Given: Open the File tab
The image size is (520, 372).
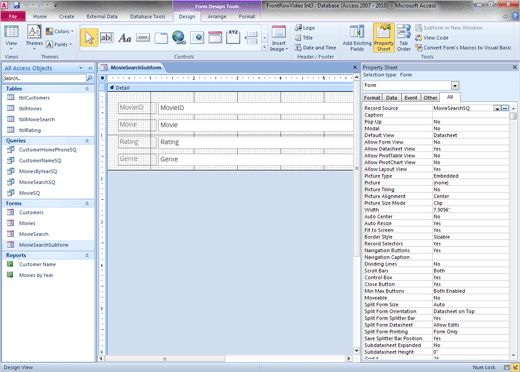Looking at the screenshot, I should click(x=13, y=16).
